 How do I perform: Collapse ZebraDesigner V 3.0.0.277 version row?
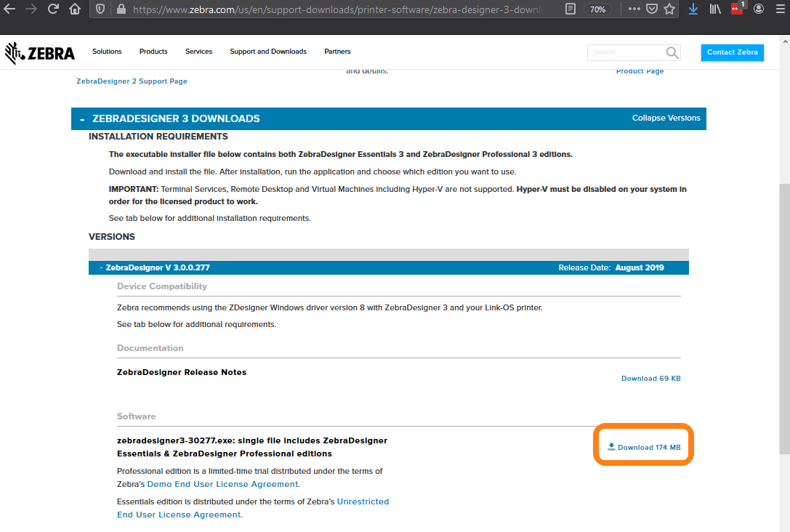(x=101, y=267)
